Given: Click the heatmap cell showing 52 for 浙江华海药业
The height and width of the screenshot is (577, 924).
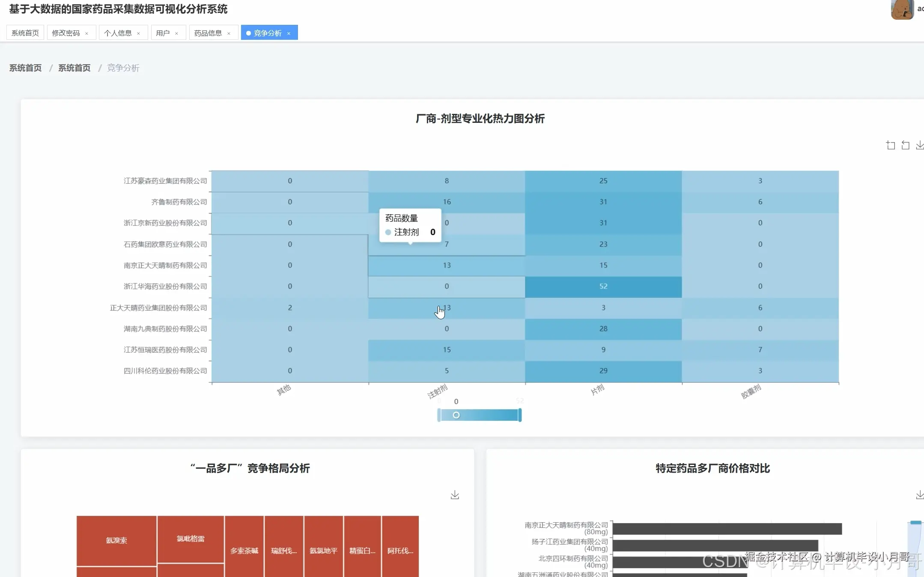Looking at the screenshot, I should (603, 286).
